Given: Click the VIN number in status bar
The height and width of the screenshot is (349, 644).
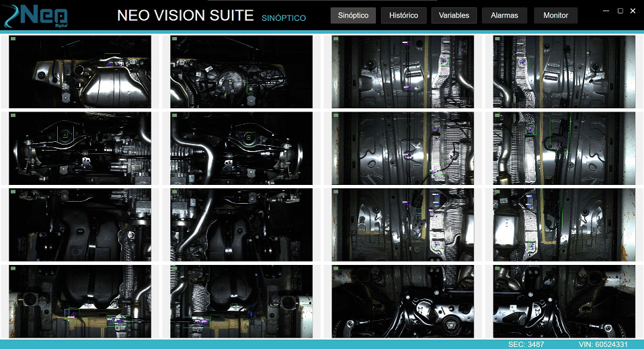Looking at the screenshot, I should tap(603, 344).
